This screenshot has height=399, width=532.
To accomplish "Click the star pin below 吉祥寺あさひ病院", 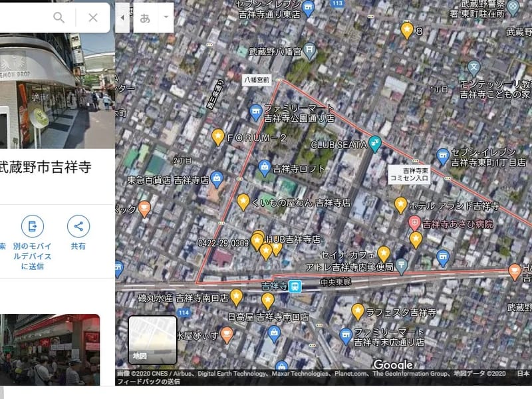I will [x=416, y=240].
